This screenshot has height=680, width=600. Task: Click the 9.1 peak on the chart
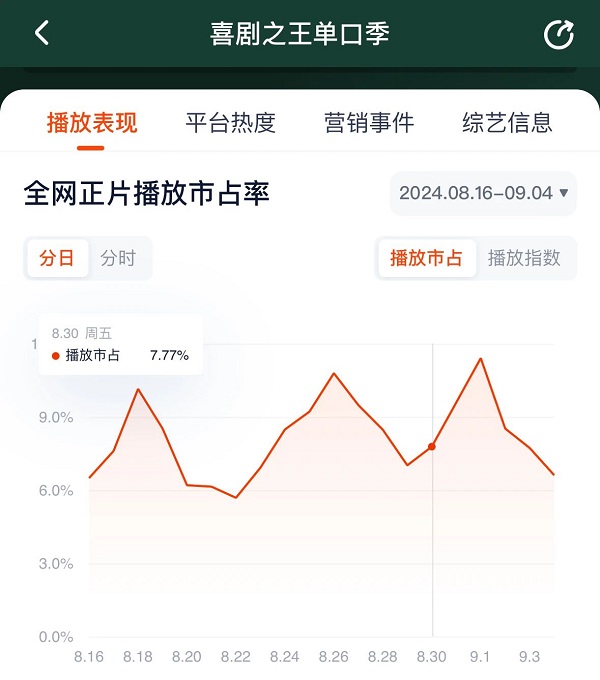click(x=480, y=359)
